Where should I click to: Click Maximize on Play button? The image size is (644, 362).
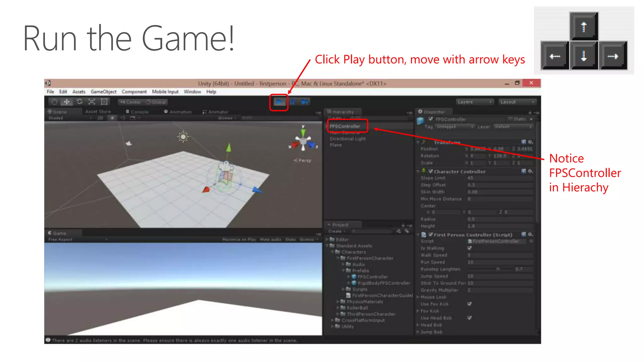pyautogui.click(x=239, y=239)
